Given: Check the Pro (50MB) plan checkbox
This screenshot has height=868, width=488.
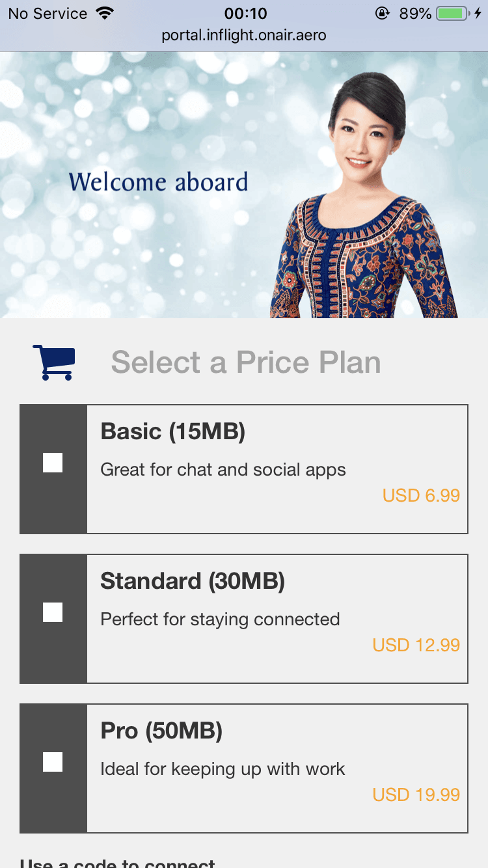Looking at the screenshot, I should tap(53, 762).
